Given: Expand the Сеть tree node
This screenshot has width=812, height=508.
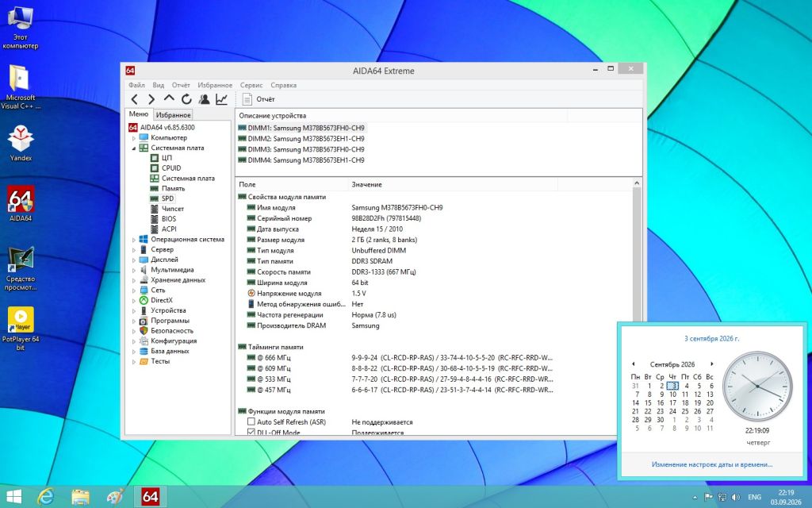Looking at the screenshot, I should [x=133, y=291].
